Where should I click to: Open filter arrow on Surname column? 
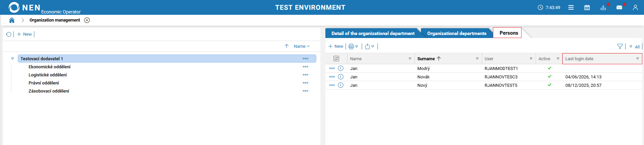point(477,59)
